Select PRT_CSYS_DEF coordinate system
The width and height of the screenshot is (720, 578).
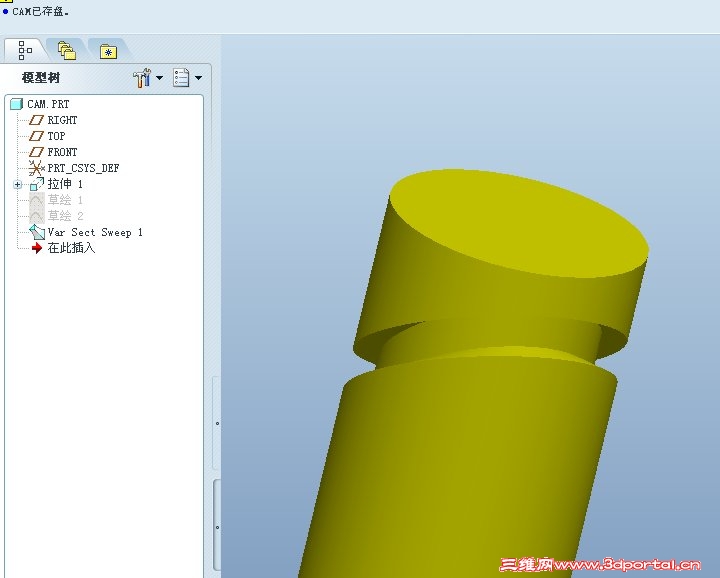tap(84, 168)
